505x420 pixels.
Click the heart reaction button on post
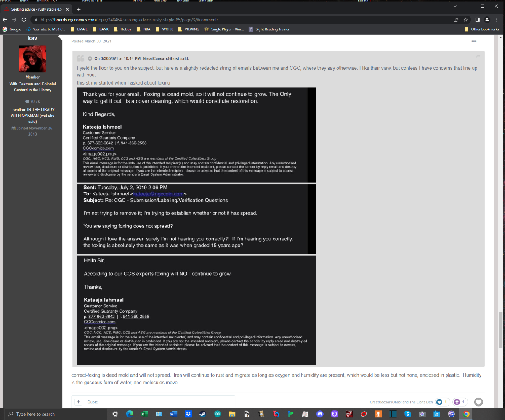(x=478, y=402)
